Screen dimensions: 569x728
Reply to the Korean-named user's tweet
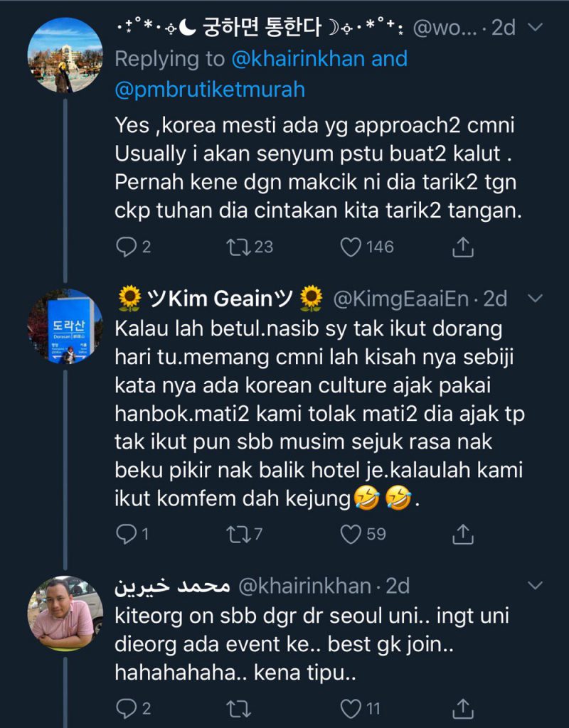[126, 247]
